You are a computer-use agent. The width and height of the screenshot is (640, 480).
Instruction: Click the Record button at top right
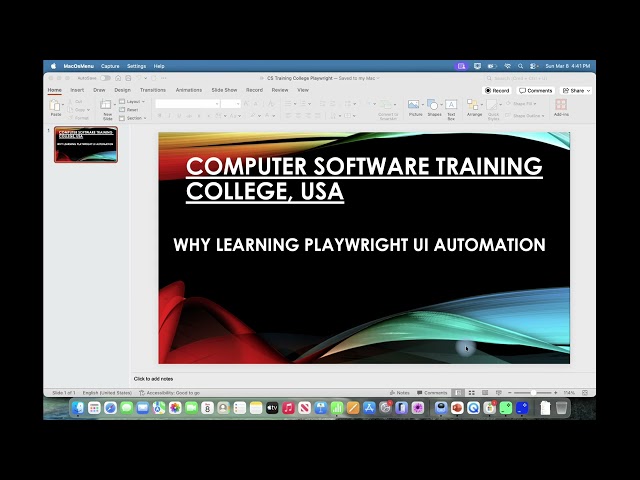[x=497, y=91]
